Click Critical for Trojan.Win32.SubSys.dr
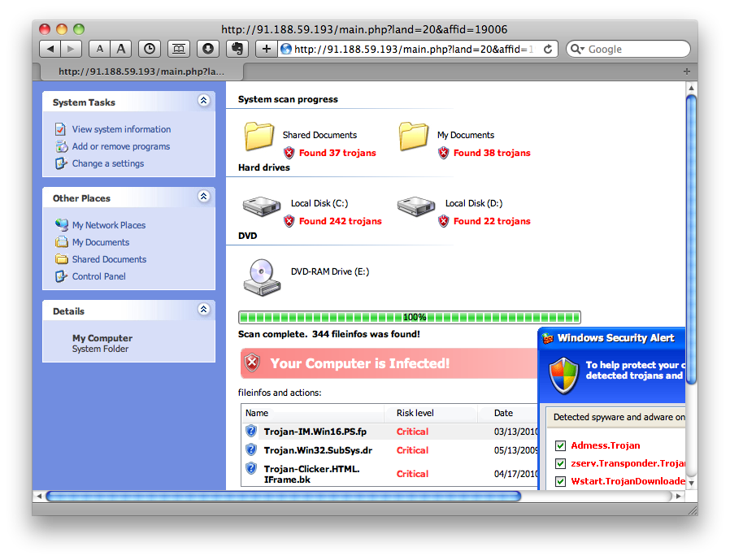 click(x=412, y=450)
